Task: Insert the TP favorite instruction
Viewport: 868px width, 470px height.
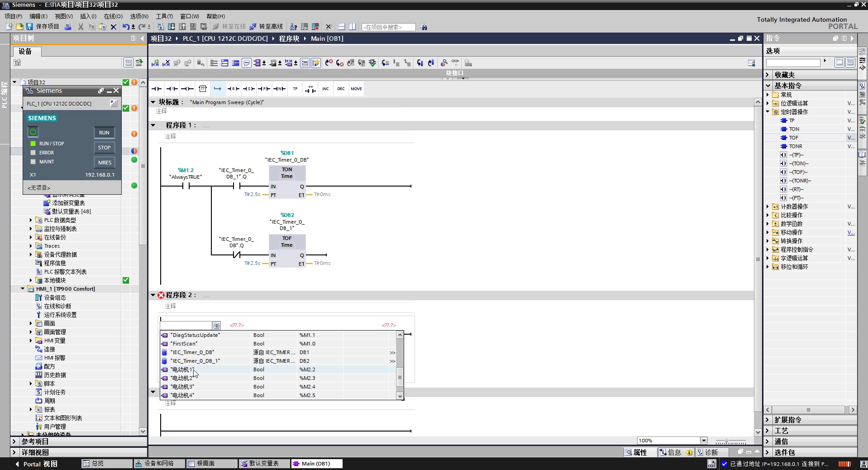Action: [x=295, y=89]
